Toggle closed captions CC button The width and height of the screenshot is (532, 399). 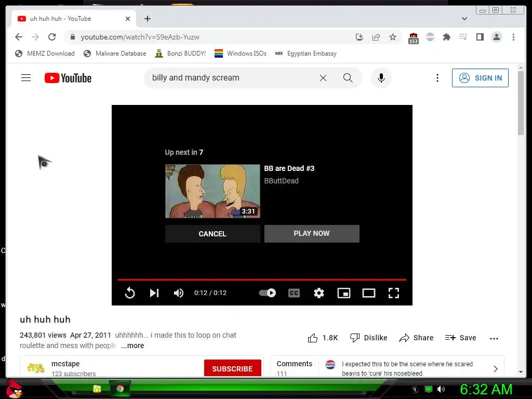tap(294, 293)
